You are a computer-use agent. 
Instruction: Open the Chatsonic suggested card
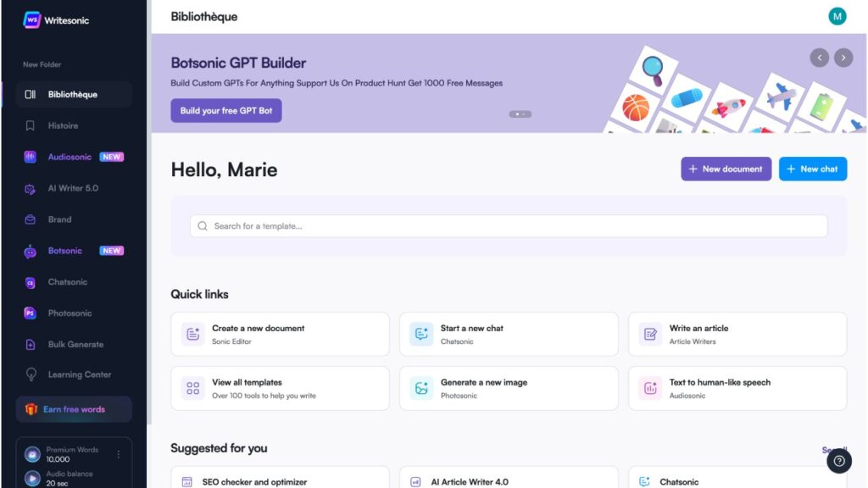737,478
